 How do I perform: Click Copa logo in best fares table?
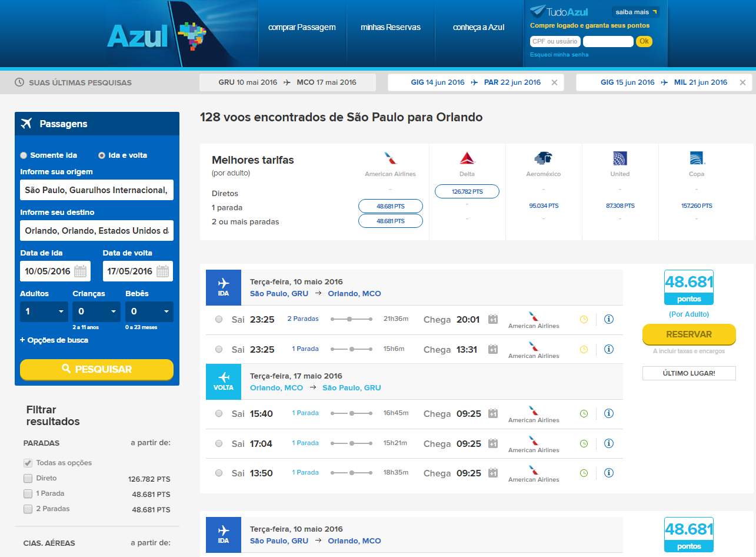697,158
